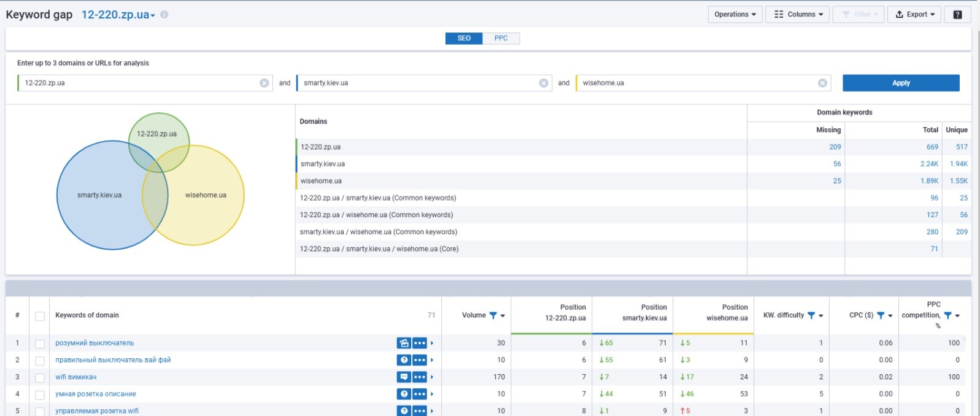
Task: Click question icon in правильный выключатель вай фай row
Action: click(404, 360)
